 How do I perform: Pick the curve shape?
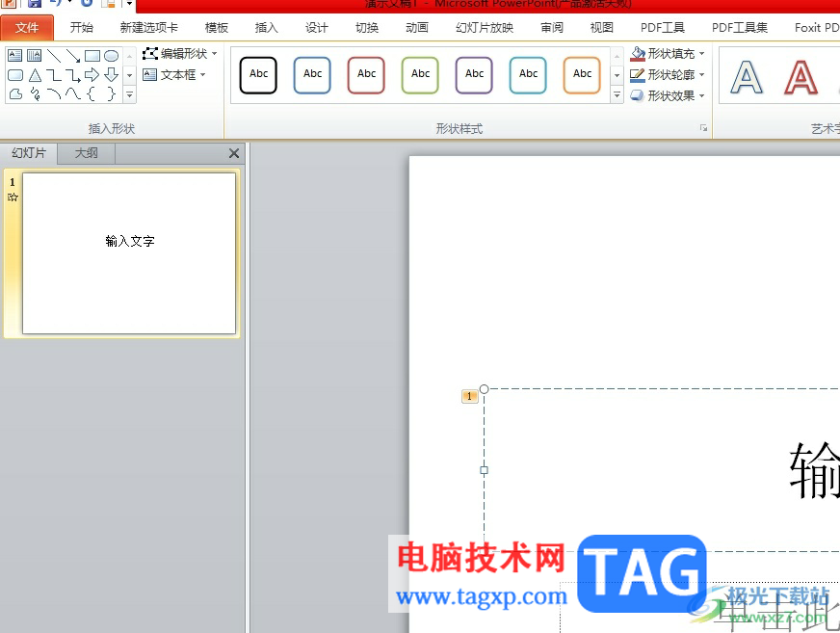[73, 94]
